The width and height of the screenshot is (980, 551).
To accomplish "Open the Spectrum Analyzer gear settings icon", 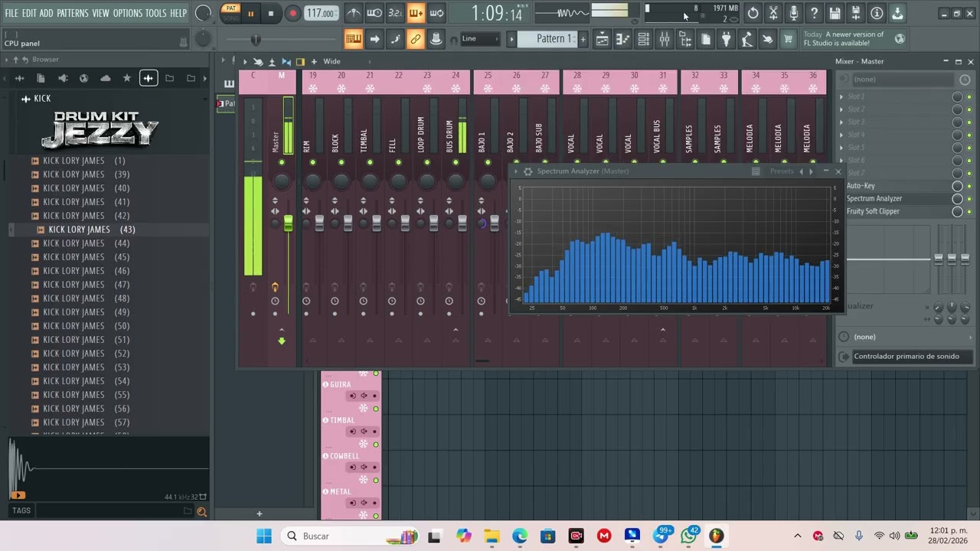I will 528,171.
